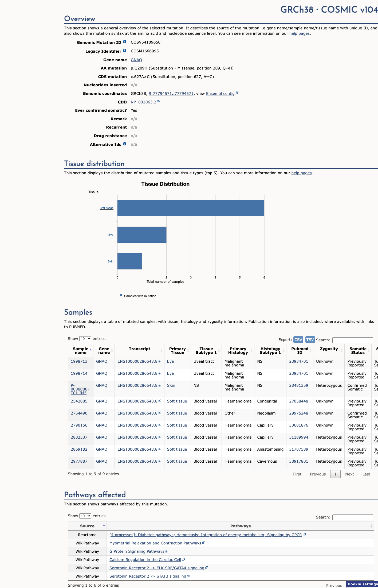Open external link icon after Ensembl contig
The width and height of the screenshot is (378, 588).
tap(237, 93)
